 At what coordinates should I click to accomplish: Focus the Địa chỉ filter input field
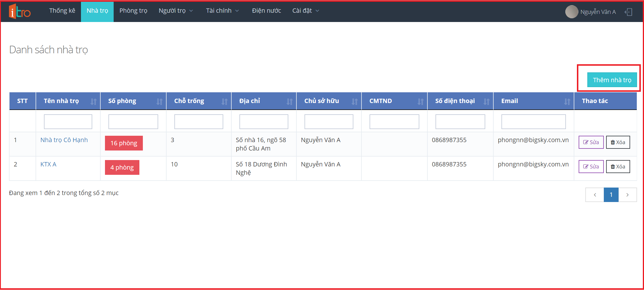pyautogui.click(x=263, y=122)
